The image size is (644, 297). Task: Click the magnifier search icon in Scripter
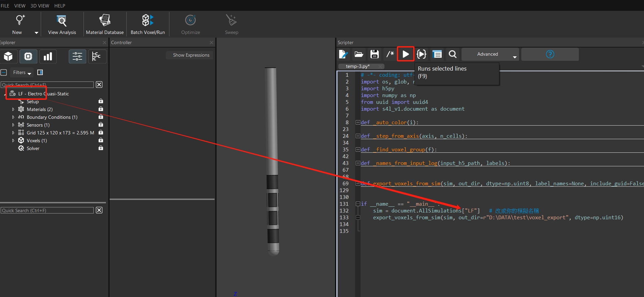[x=452, y=54]
